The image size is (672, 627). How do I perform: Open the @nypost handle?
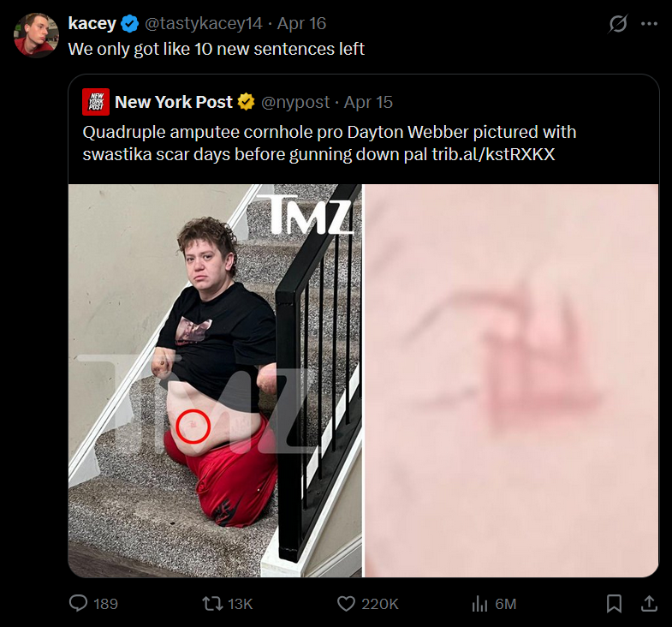pyautogui.click(x=295, y=102)
